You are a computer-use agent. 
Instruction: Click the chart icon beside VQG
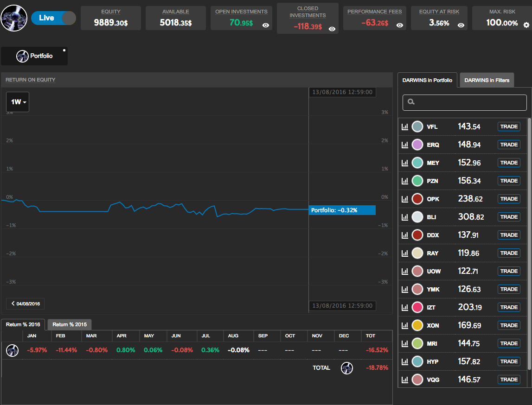pyautogui.click(x=404, y=380)
